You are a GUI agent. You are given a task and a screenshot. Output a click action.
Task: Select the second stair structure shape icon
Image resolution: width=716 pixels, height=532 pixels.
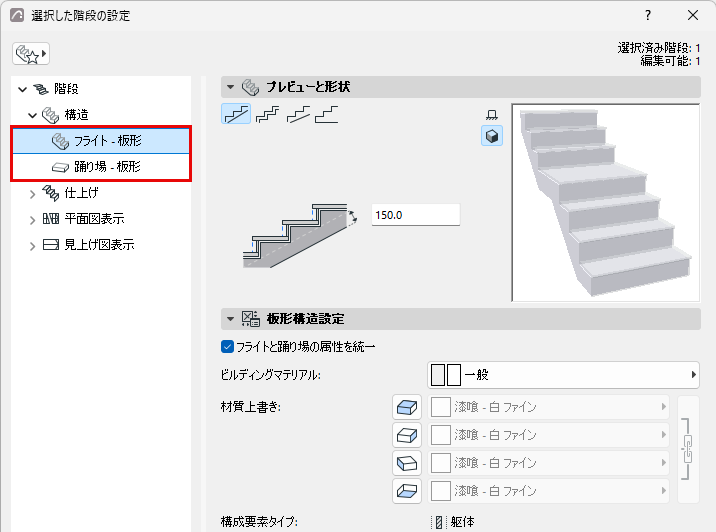click(x=267, y=114)
